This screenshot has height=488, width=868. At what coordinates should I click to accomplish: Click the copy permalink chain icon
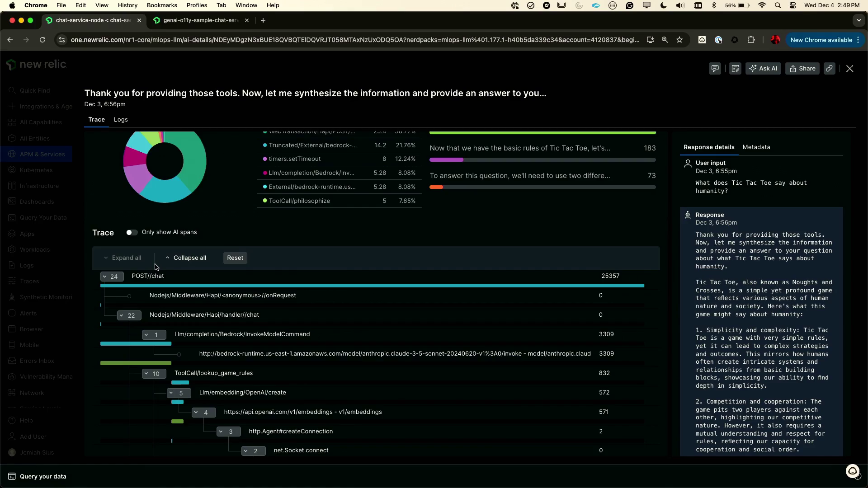(x=829, y=69)
